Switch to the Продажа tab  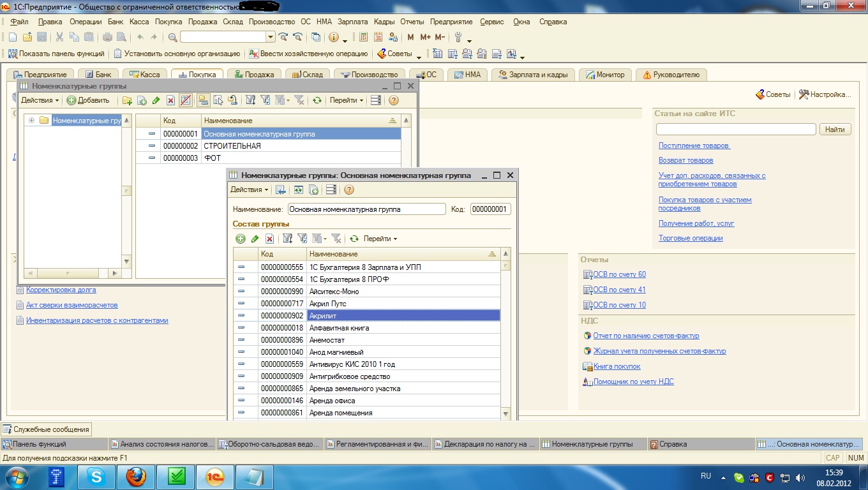click(254, 75)
